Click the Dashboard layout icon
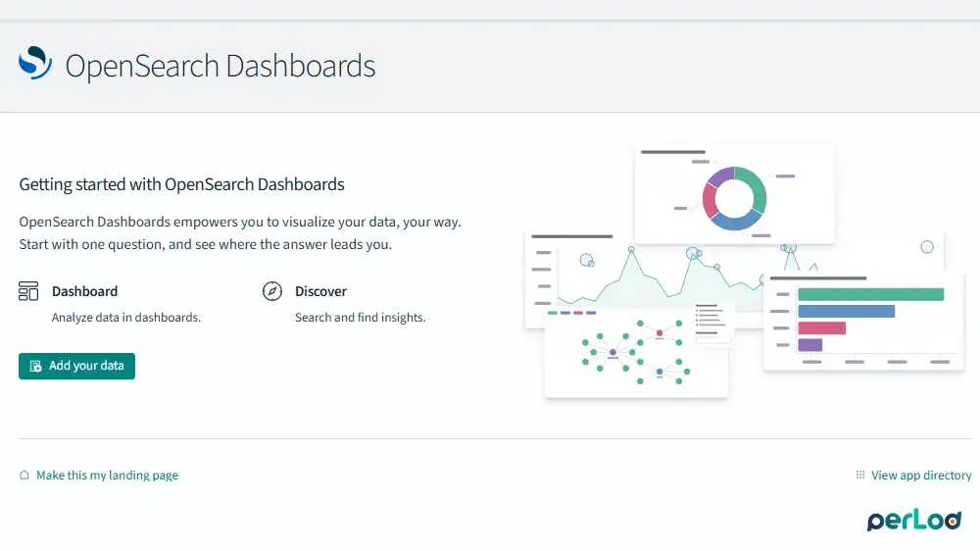 pyautogui.click(x=28, y=291)
